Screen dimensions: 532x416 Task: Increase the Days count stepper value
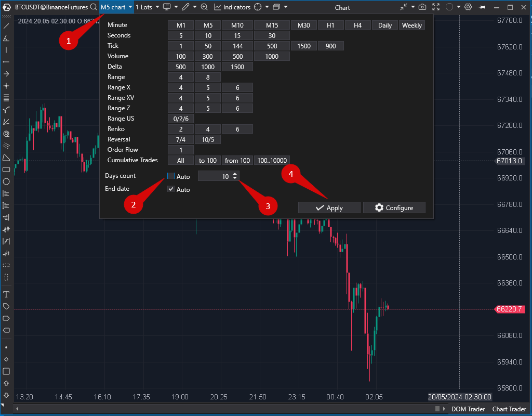235,174
